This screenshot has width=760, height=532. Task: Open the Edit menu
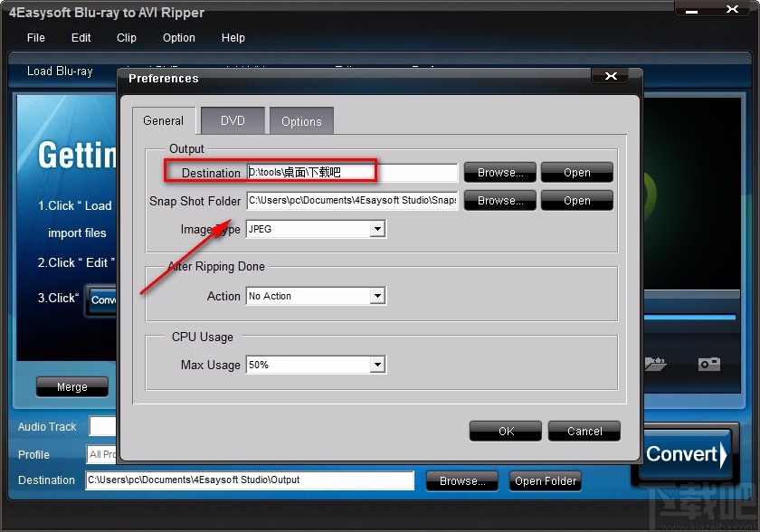pos(81,38)
